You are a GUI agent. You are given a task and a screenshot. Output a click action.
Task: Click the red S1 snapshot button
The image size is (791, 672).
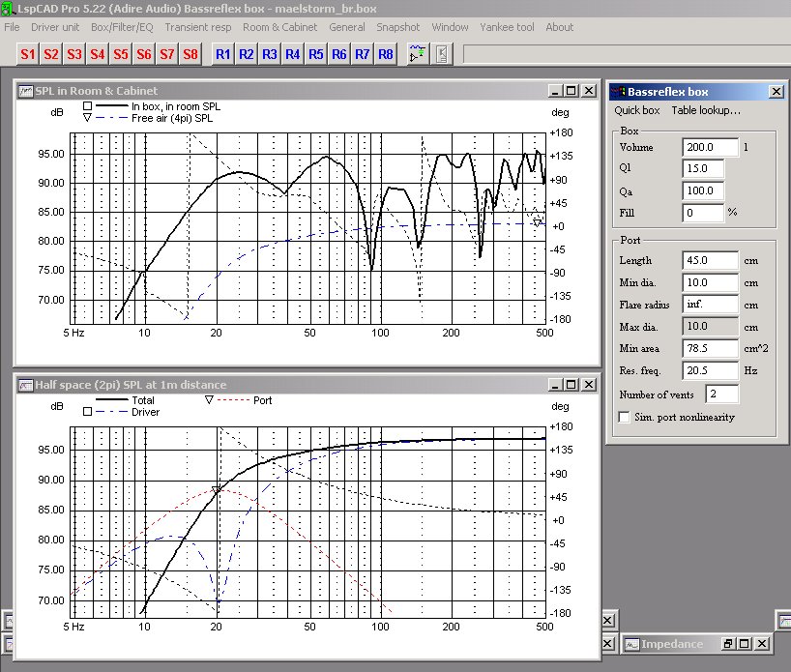point(28,54)
